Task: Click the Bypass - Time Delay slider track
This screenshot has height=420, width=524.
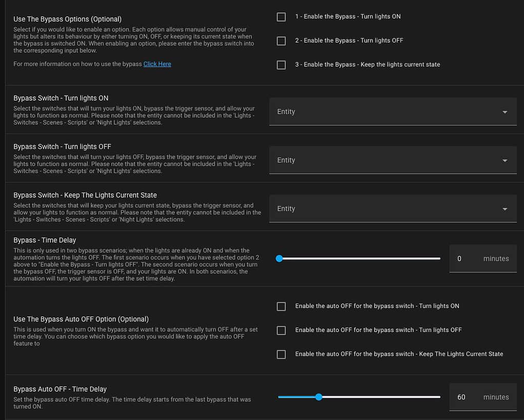Action: click(359, 259)
